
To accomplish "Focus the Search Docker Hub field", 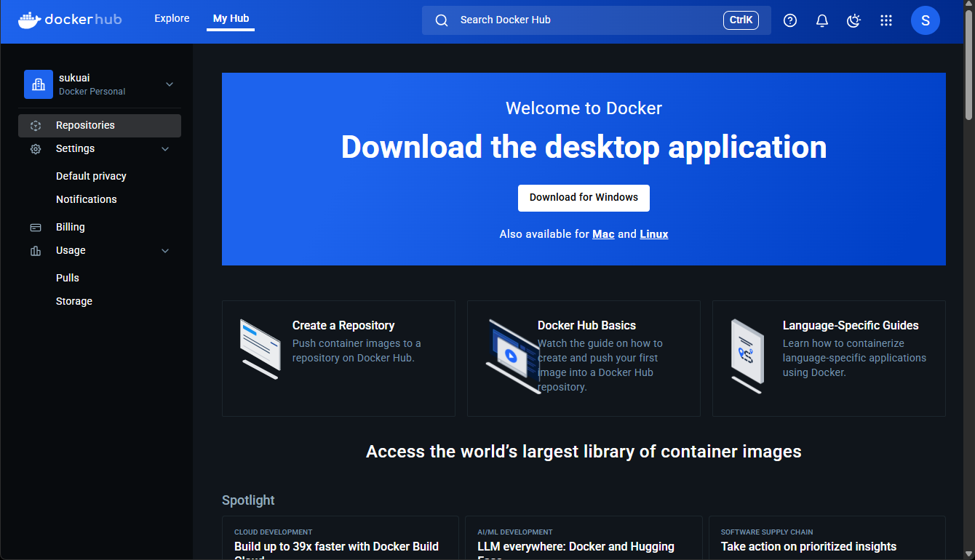I will tap(597, 20).
